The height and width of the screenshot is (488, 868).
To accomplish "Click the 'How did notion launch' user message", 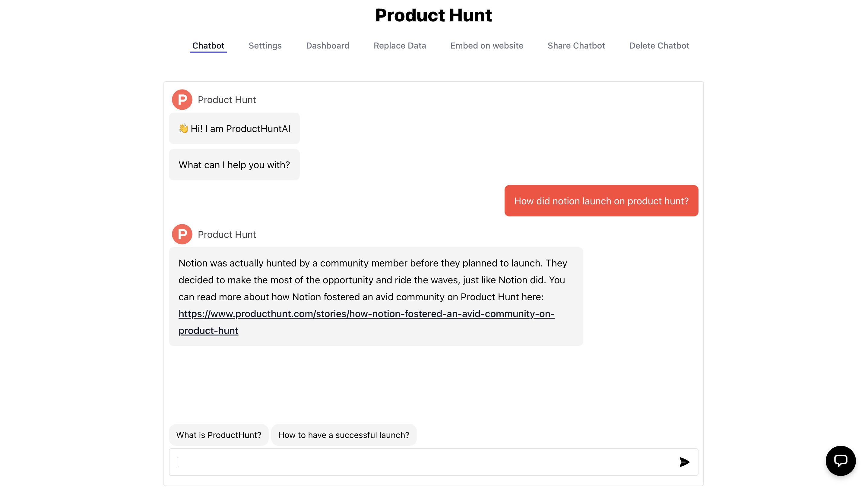I will click(601, 201).
